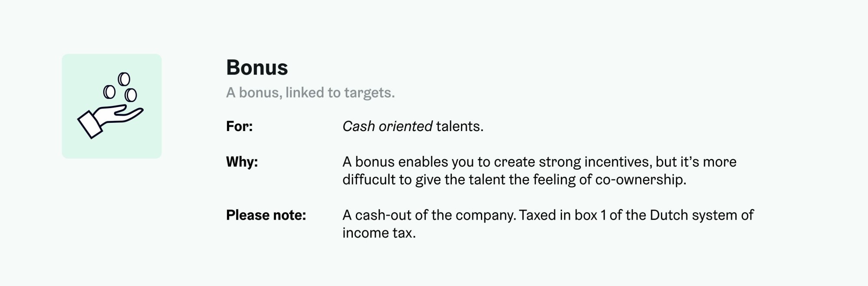Screen dimensions: 868x286
Task: Click the sleeve cuff of the hand icon
Action: [x=90, y=125]
